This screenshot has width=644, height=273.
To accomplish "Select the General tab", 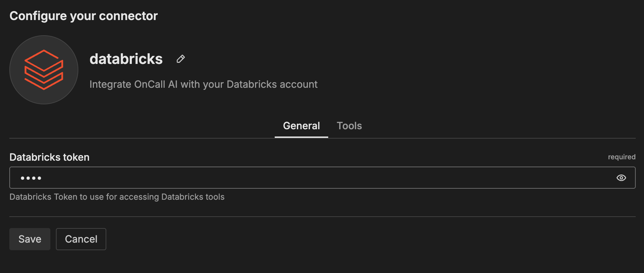I will point(301,126).
